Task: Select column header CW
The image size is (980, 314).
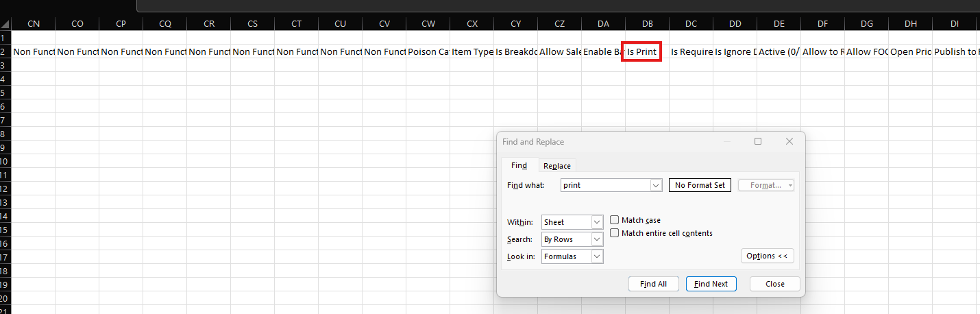Action: (428, 23)
